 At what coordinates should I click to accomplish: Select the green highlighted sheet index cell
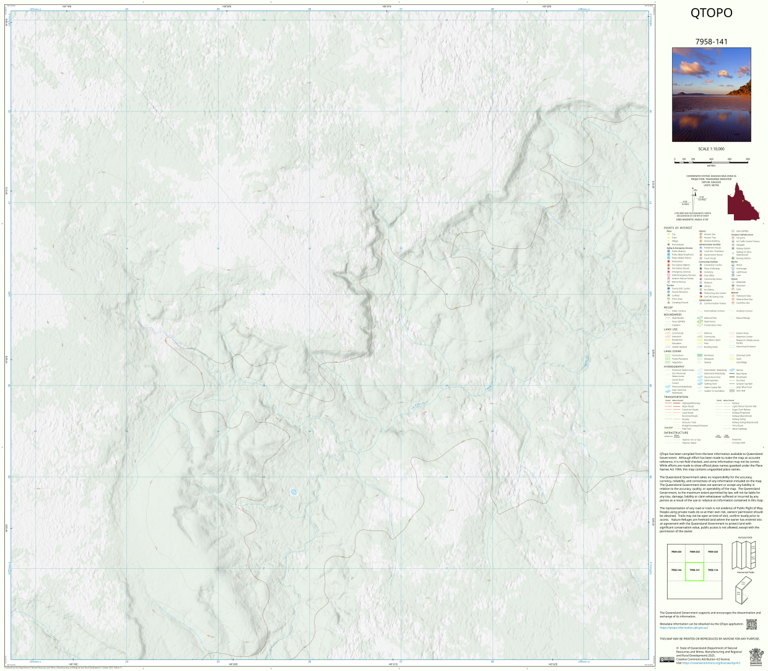pos(695,571)
